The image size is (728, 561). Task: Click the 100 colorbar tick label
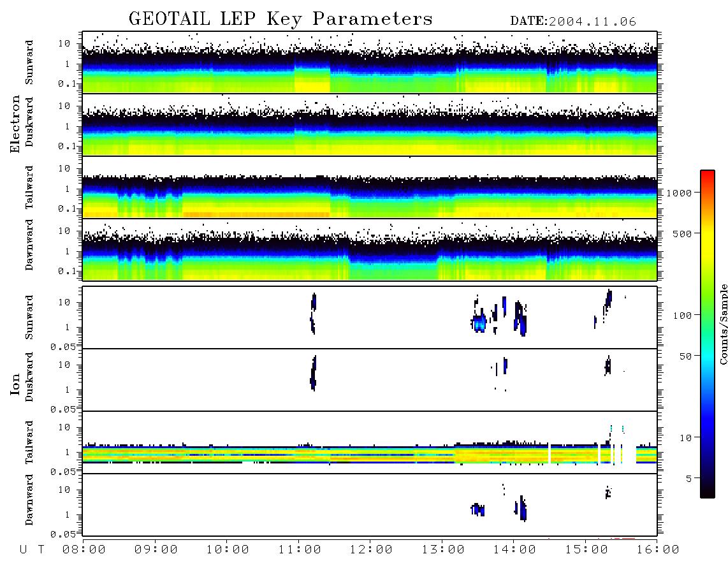(x=682, y=316)
